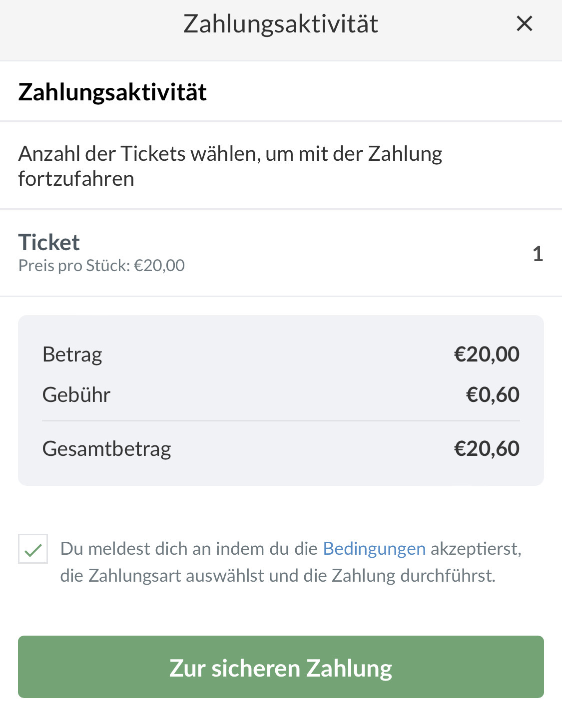Open the Bedingungen link
The height and width of the screenshot is (728, 562).
(x=374, y=549)
